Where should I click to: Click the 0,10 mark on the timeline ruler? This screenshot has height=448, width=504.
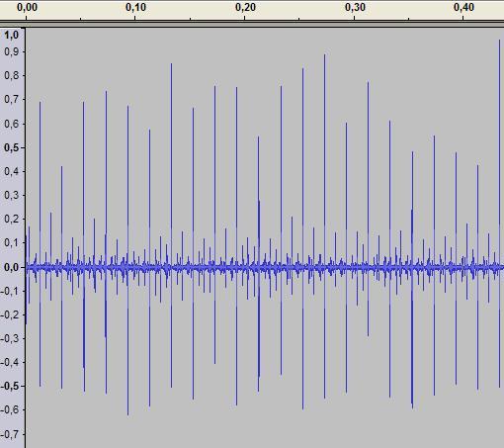(135, 8)
